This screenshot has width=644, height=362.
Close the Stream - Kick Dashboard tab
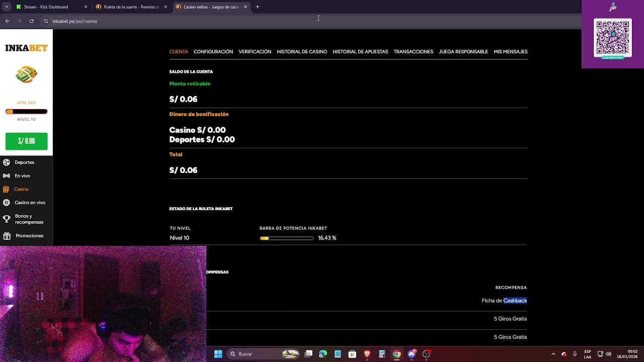click(86, 7)
